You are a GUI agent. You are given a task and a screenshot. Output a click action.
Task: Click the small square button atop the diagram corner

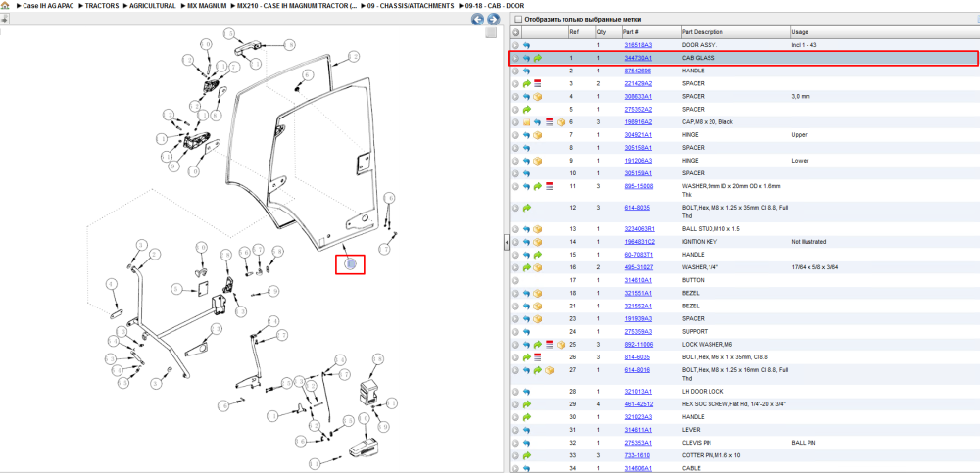pyautogui.click(x=491, y=32)
